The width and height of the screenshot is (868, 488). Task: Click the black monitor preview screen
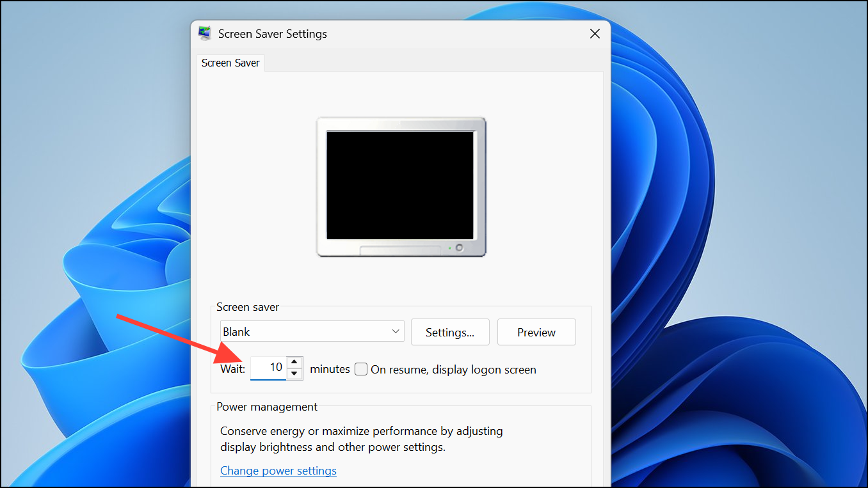click(x=400, y=185)
